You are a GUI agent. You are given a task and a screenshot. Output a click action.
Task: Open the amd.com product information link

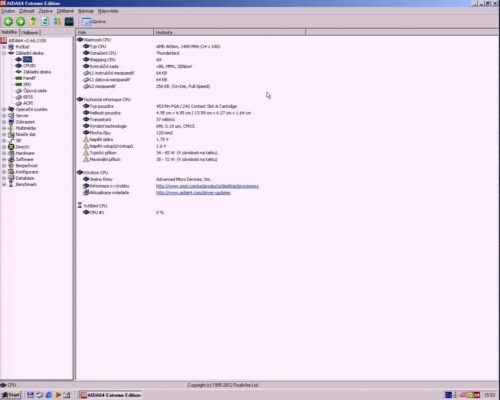tap(207, 186)
